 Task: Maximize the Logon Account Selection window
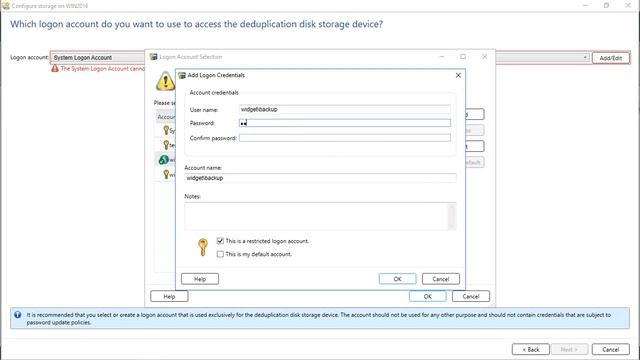coord(463,57)
